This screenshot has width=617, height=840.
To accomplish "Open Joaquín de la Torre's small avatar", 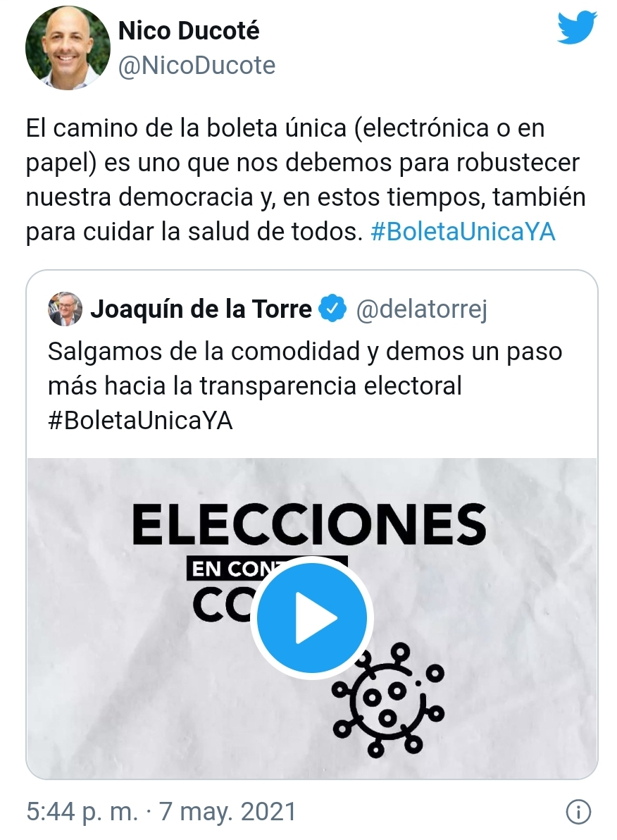I will (x=65, y=309).
